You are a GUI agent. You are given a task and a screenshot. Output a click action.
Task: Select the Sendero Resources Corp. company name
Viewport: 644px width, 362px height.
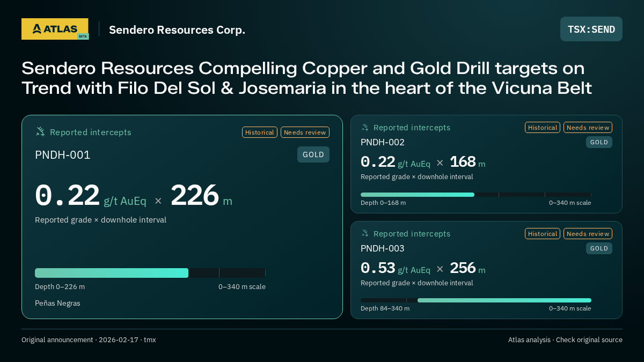[x=177, y=29]
